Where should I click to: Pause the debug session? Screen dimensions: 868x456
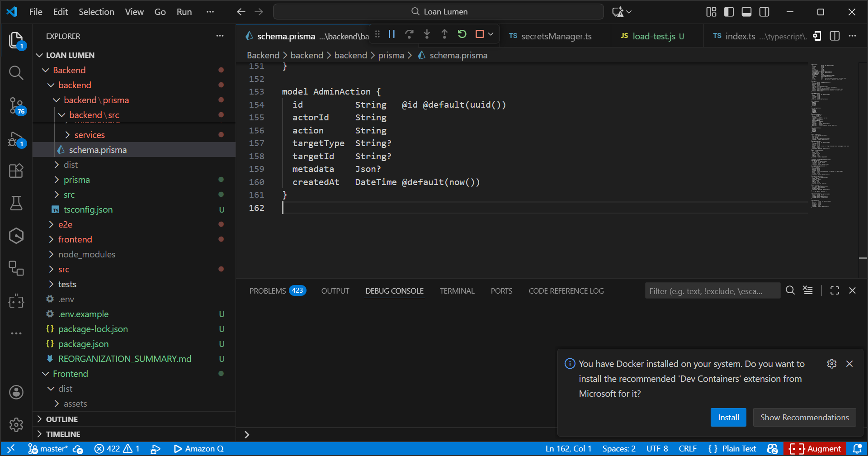click(392, 34)
